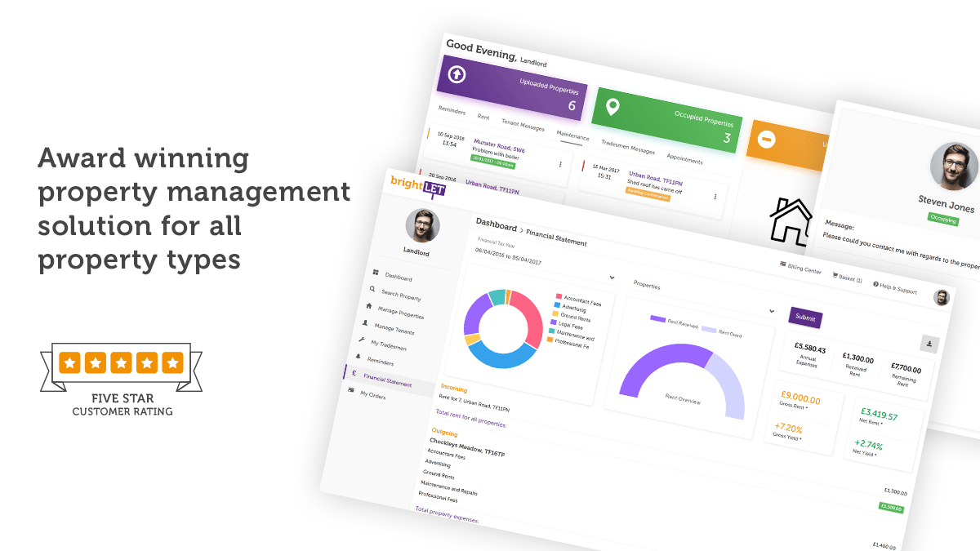Image resolution: width=980 pixels, height=551 pixels.
Task: Click Dashboard in the breadcrumb
Action: [x=496, y=225]
